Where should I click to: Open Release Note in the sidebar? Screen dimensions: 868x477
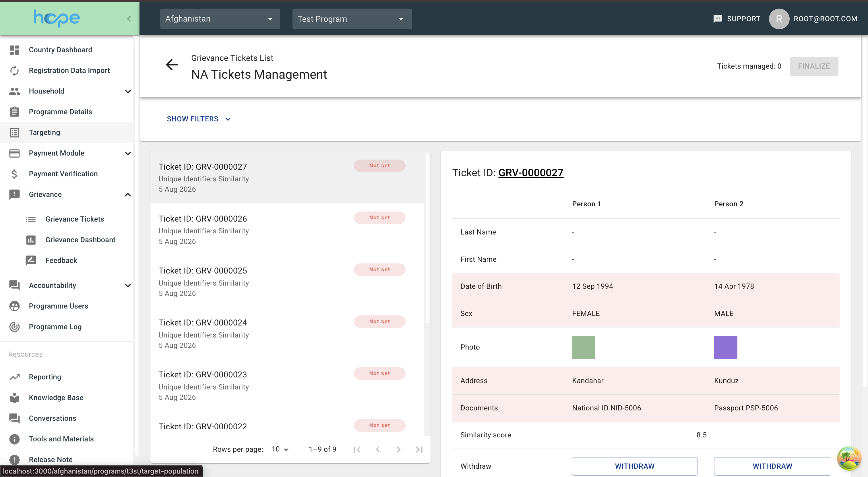click(51, 460)
